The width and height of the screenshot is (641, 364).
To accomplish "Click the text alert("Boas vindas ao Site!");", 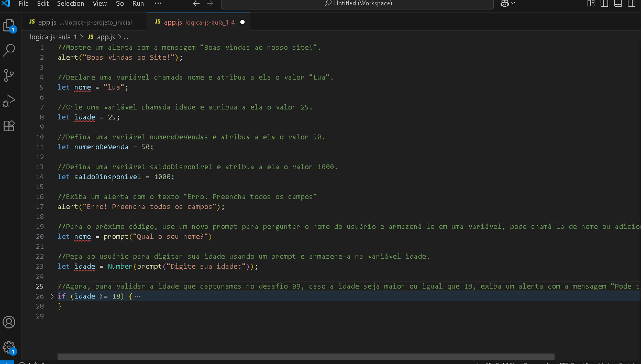I will coord(120,58).
